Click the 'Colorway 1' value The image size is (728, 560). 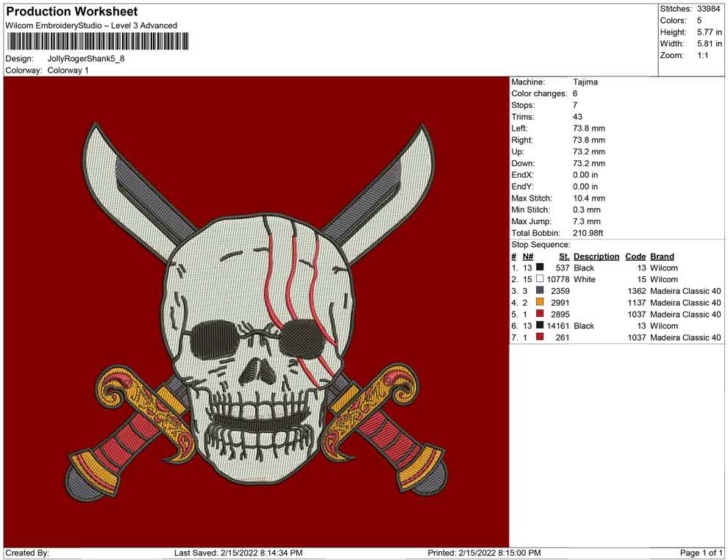point(68,71)
